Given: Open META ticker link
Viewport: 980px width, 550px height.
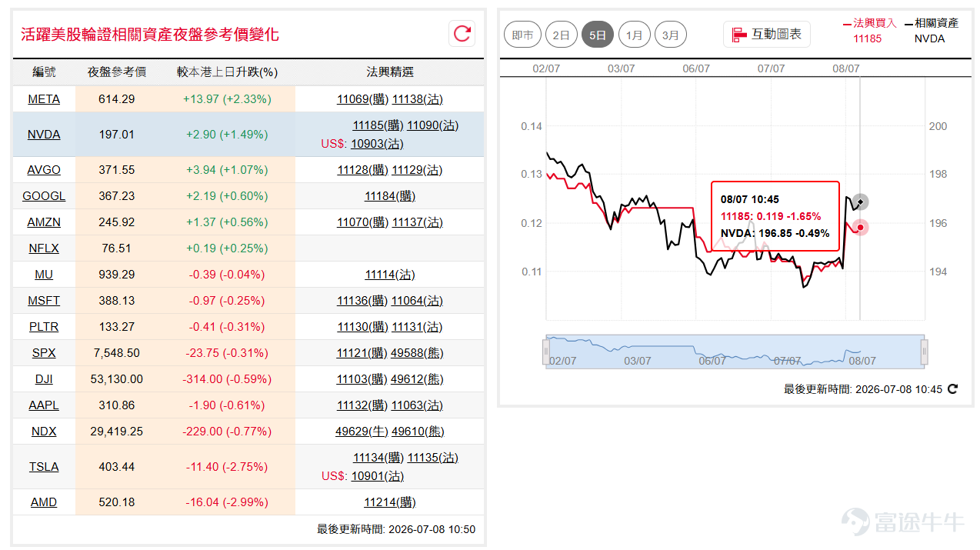Looking at the screenshot, I should [44, 99].
